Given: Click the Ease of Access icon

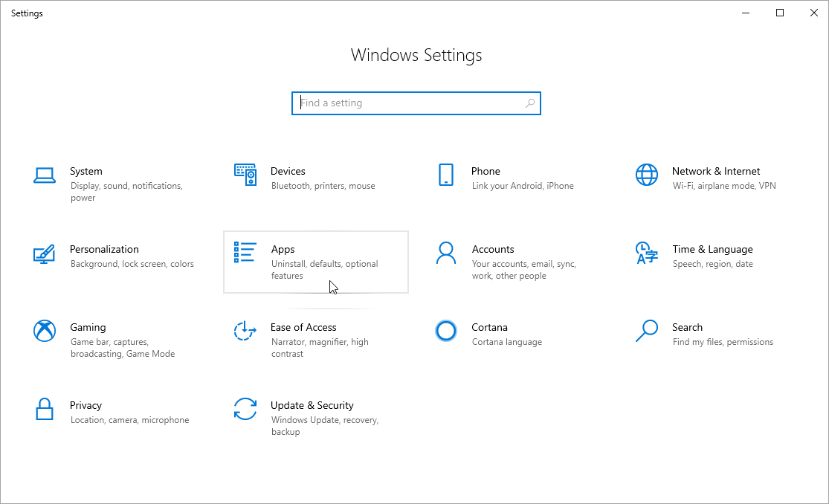Looking at the screenshot, I should (x=245, y=331).
